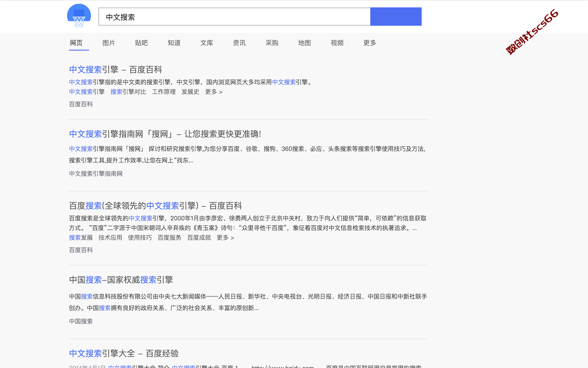Open result 中国搜索–国家权威搜索引擎
This screenshot has width=588, height=368.
click(x=121, y=280)
